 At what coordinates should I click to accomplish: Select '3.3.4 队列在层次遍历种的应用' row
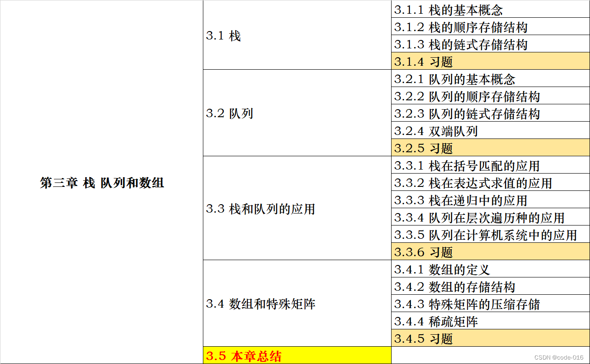coord(491,217)
